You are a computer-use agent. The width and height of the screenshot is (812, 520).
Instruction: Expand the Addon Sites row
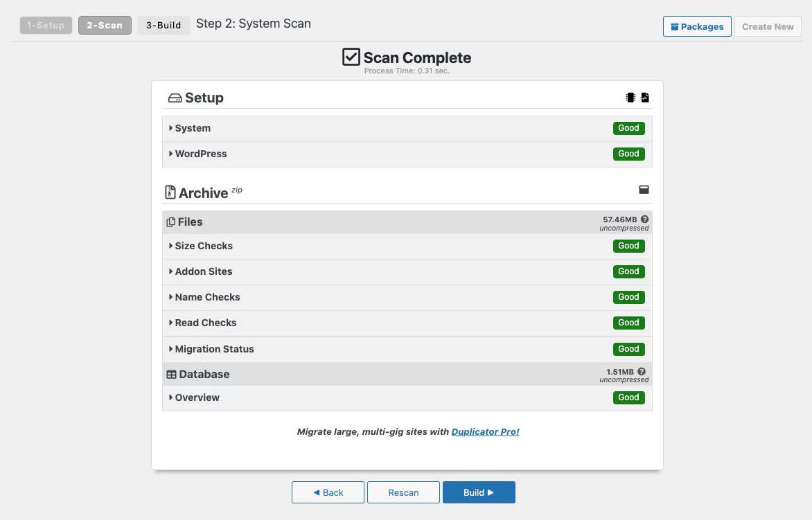point(407,271)
